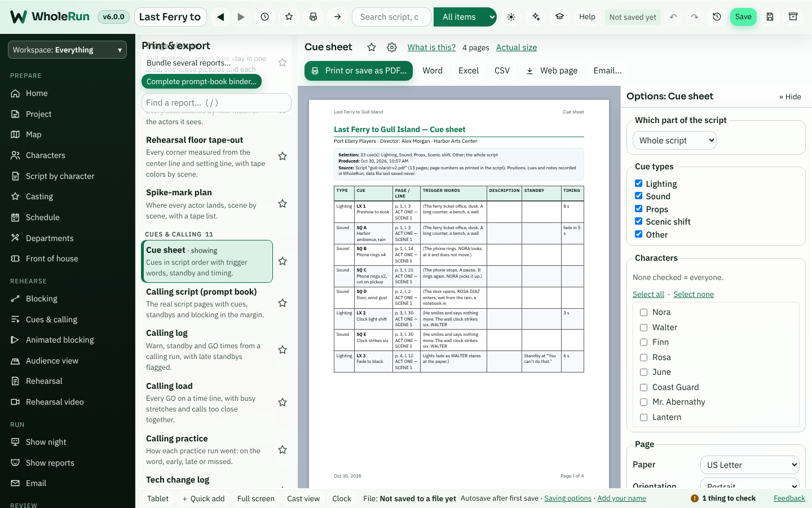
Task: Open the version history clock icon
Action: coord(717,17)
